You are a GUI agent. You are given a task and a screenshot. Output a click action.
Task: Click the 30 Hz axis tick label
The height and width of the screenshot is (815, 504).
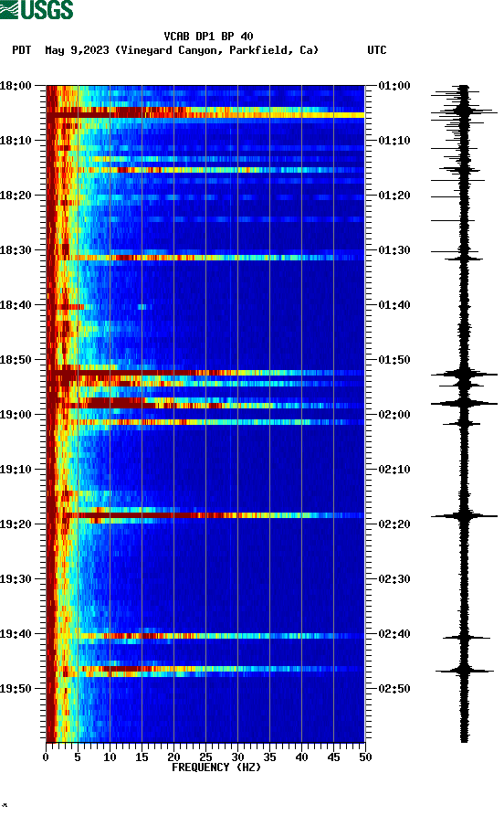[x=237, y=757]
